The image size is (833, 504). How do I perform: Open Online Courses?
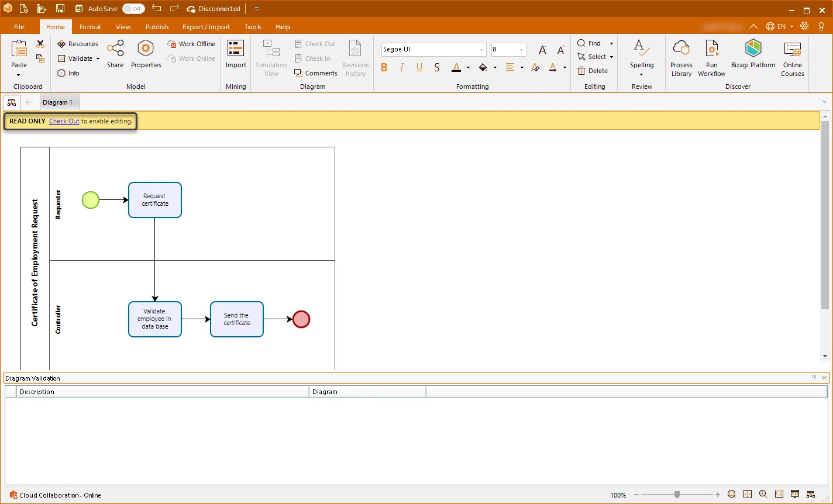click(793, 58)
